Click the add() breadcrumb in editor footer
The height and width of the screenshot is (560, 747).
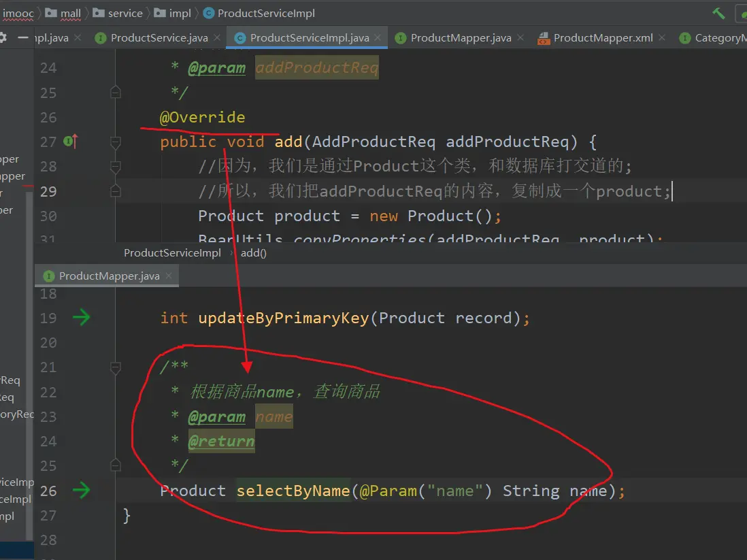point(254,253)
